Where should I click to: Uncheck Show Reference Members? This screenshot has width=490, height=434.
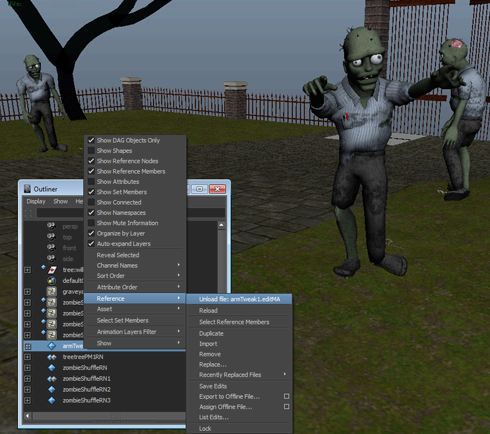click(x=91, y=171)
